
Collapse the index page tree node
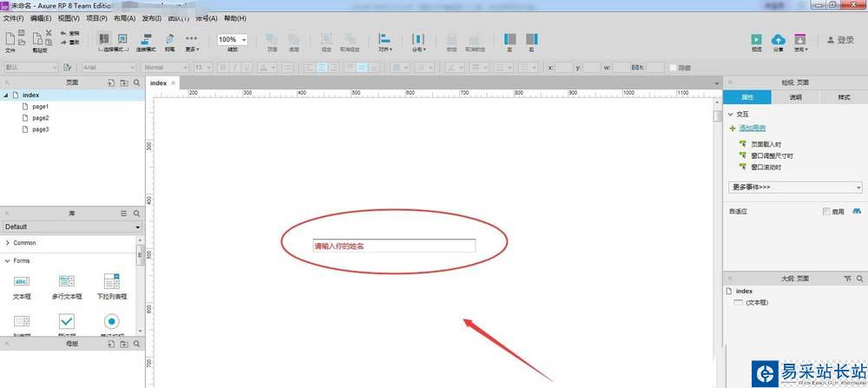[x=5, y=95]
